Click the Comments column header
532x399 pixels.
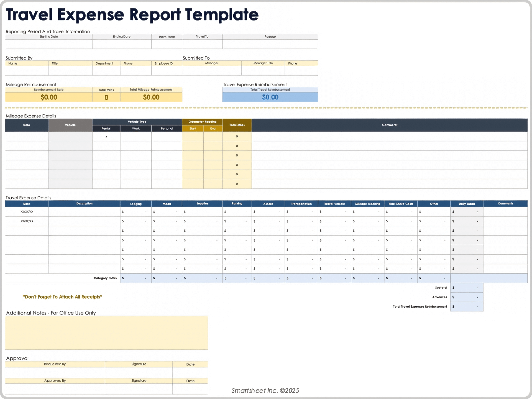pyautogui.click(x=389, y=125)
